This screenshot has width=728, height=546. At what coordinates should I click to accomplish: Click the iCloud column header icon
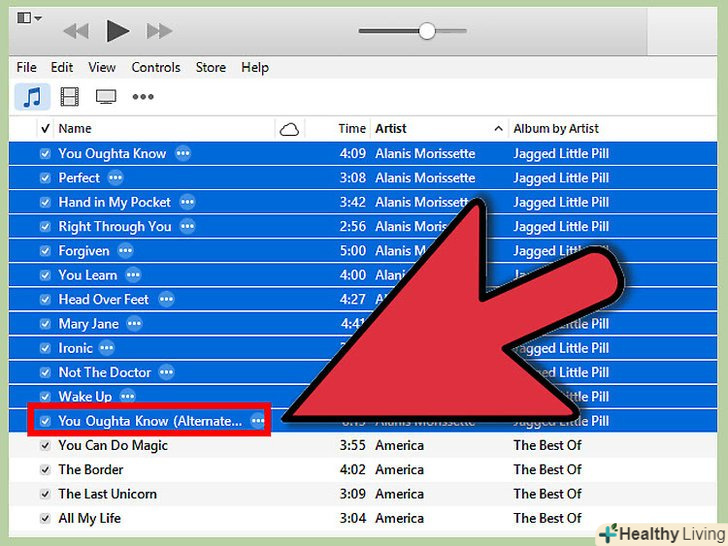[289, 130]
